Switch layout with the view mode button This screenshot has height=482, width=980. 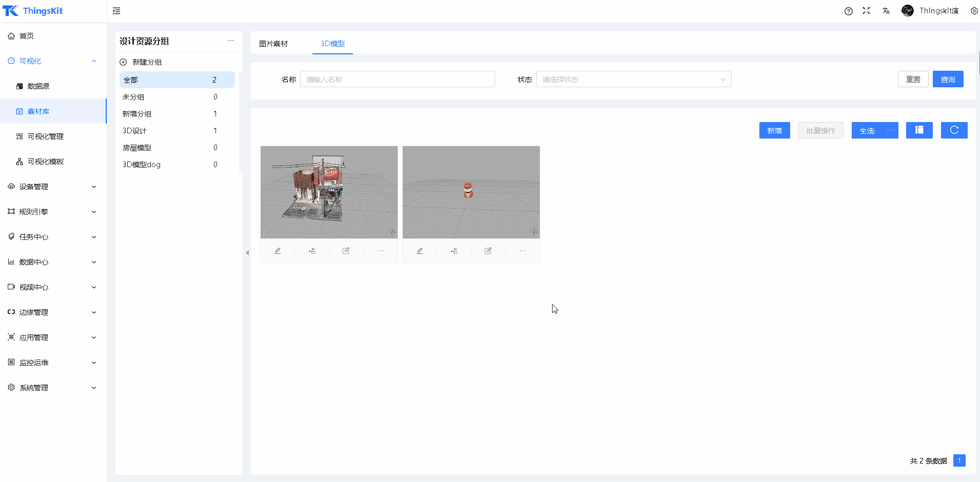tap(919, 130)
